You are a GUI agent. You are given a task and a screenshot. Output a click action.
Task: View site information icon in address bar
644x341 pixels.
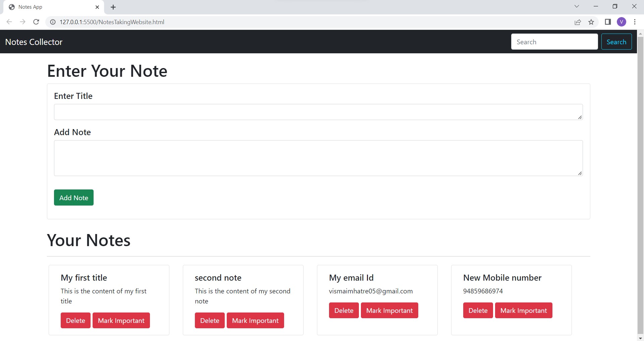pyautogui.click(x=53, y=22)
